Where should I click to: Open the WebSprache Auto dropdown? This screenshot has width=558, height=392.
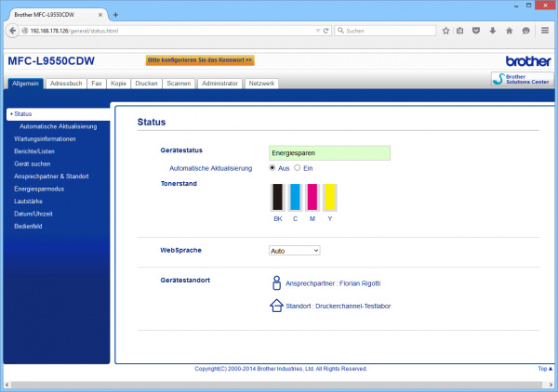pos(294,251)
